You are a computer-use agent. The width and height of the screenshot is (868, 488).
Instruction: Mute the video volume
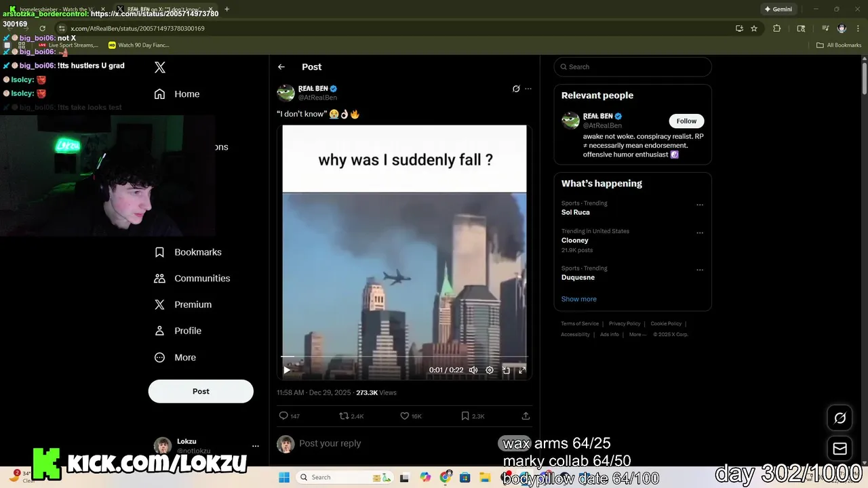(473, 370)
